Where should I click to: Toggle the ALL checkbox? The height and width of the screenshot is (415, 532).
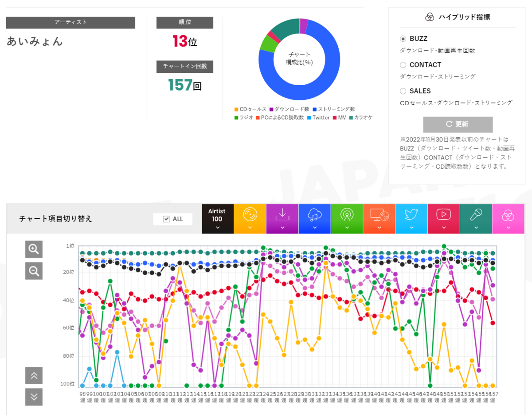pos(167,219)
